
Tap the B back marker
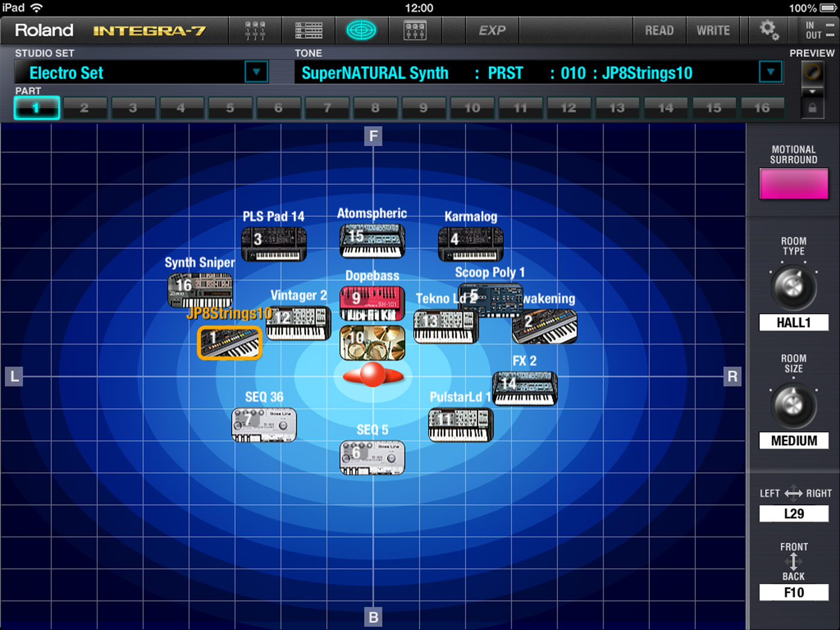373,617
